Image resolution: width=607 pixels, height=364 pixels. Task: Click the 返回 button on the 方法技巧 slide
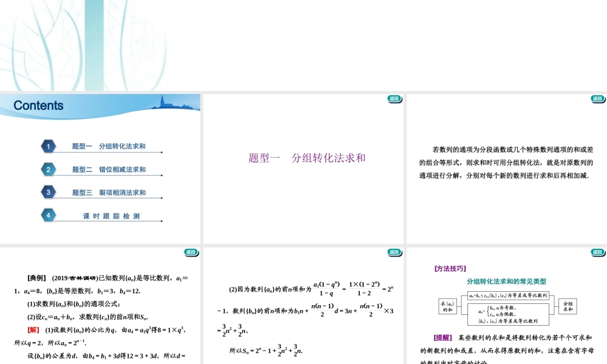(597, 252)
